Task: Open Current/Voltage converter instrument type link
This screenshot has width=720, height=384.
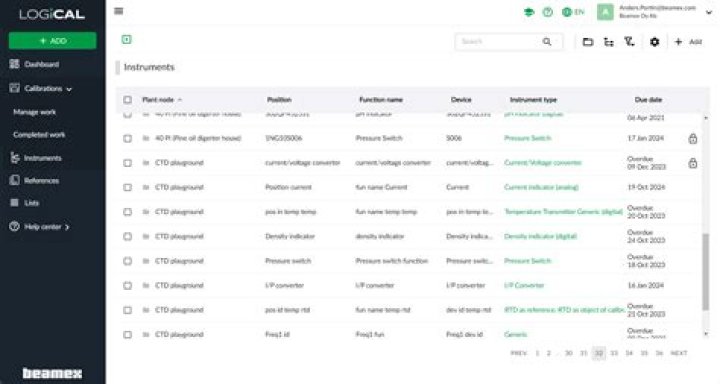Action: point(543,163)
